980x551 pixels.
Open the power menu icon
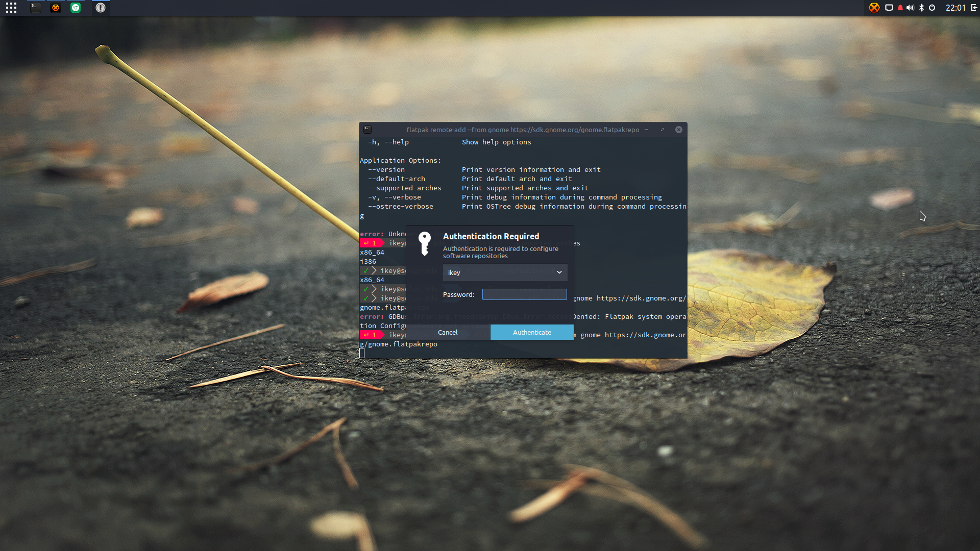tap(932, 8)
